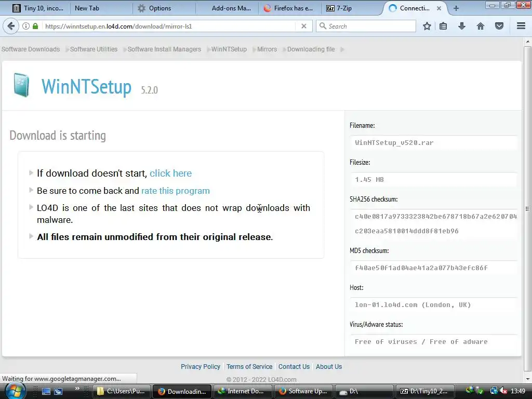Go back using the back arrow button

coord(11,26)
